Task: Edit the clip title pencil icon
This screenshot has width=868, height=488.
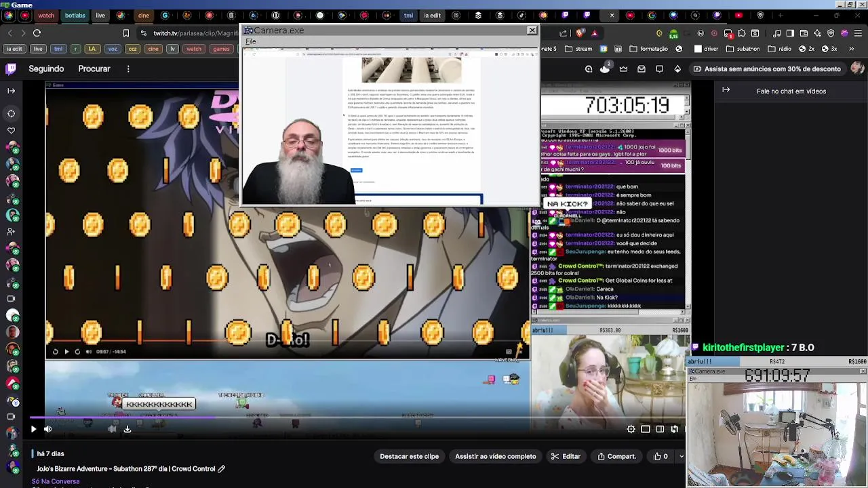Action: coord(221,468)
